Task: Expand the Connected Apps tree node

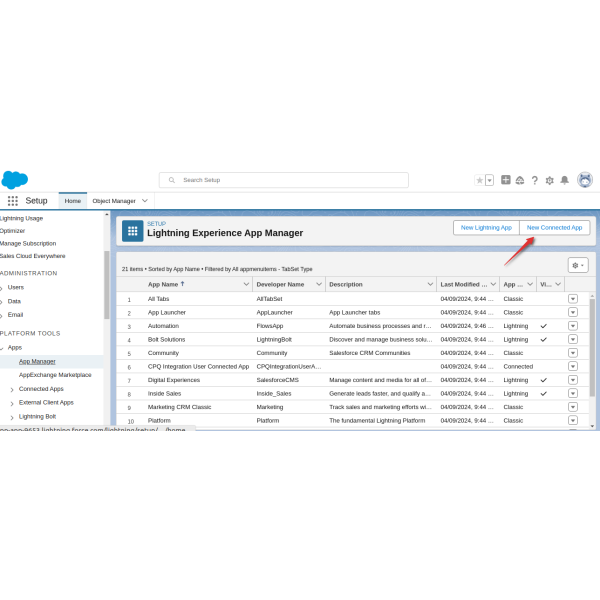Action: [12, 389]
